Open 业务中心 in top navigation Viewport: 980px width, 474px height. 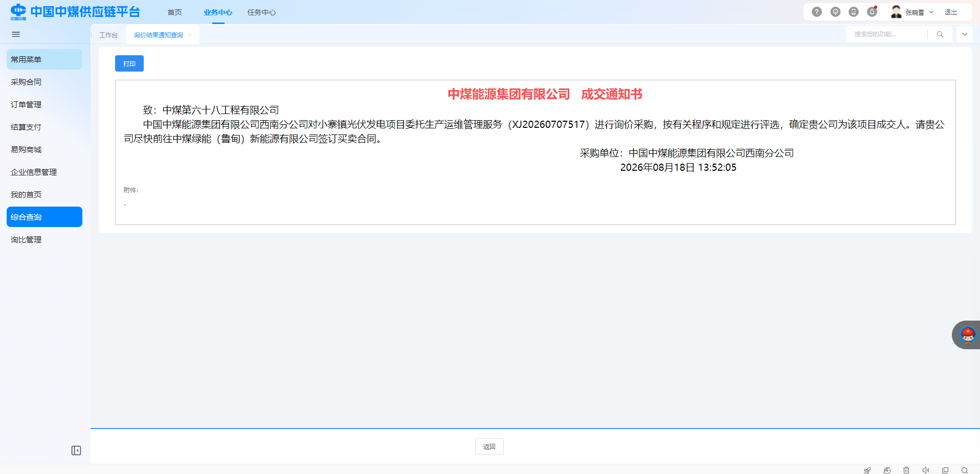(218, 12)
